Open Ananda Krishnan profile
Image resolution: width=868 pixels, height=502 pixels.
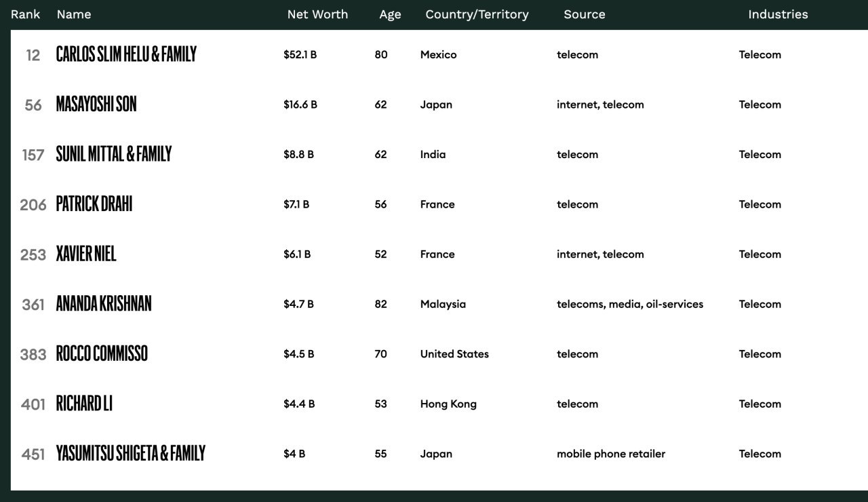pyautogui.click(x=104, y=303)
